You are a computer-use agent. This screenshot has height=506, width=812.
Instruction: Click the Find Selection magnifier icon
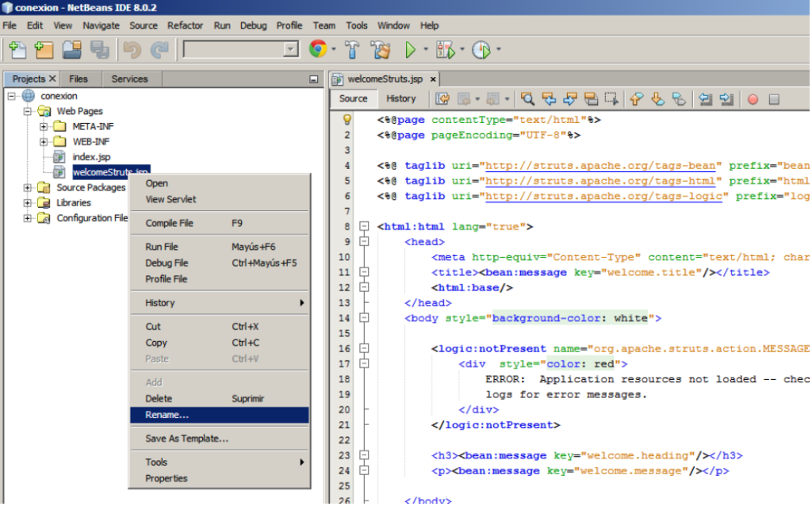(527, 99)
